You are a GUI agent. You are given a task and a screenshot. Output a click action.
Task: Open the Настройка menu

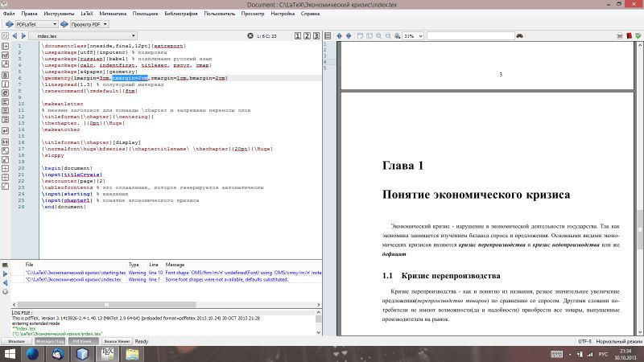[x=283, y=14]
